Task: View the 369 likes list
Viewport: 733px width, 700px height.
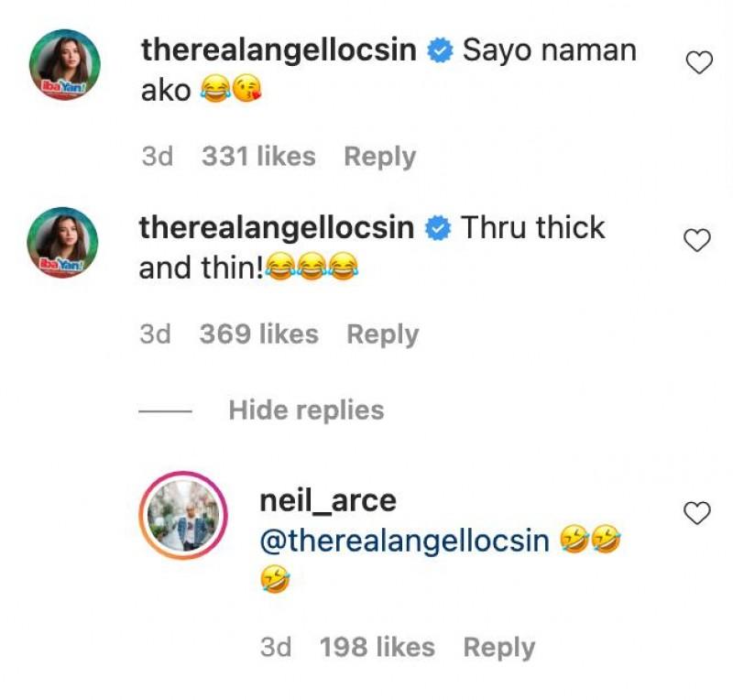Action: click(258, 334)
